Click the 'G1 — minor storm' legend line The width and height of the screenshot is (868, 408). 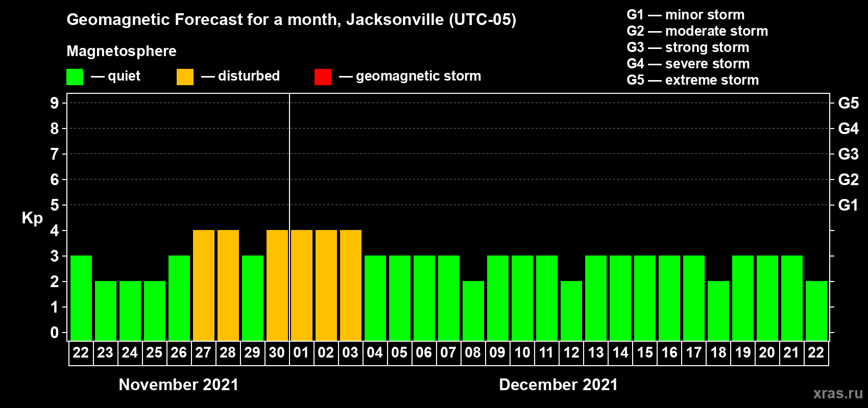(x=686, y=15)
